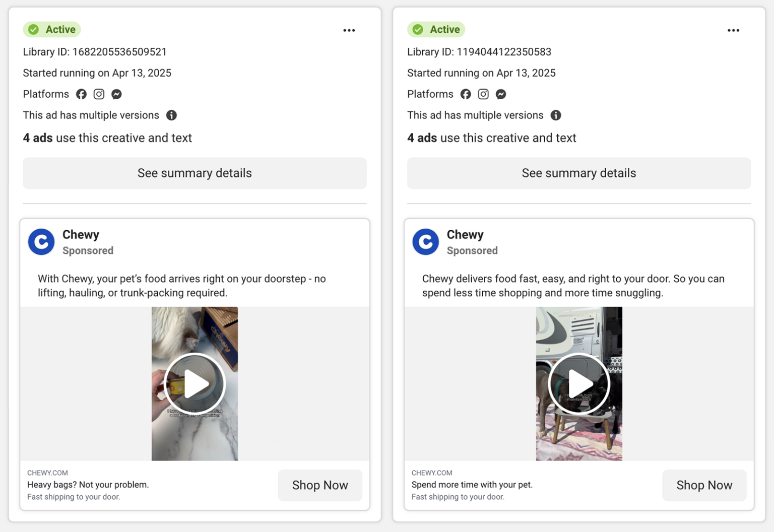774x532 pixels.
Task: Click 'Sponsored' label on snuggling ad
Action: (472, 250)
